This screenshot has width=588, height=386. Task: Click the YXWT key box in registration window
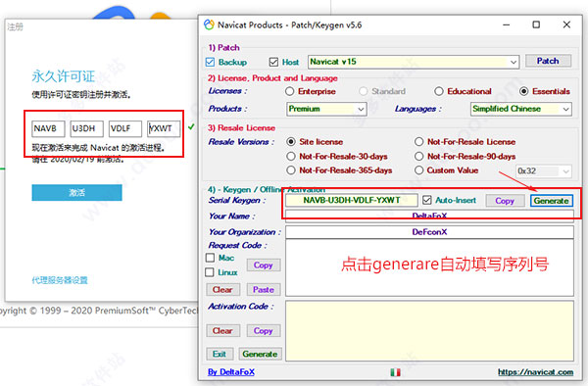click(x=164, y=128)
